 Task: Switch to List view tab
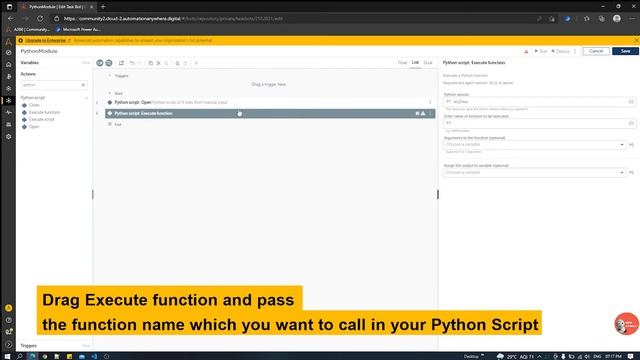click(x=415, y=62)
